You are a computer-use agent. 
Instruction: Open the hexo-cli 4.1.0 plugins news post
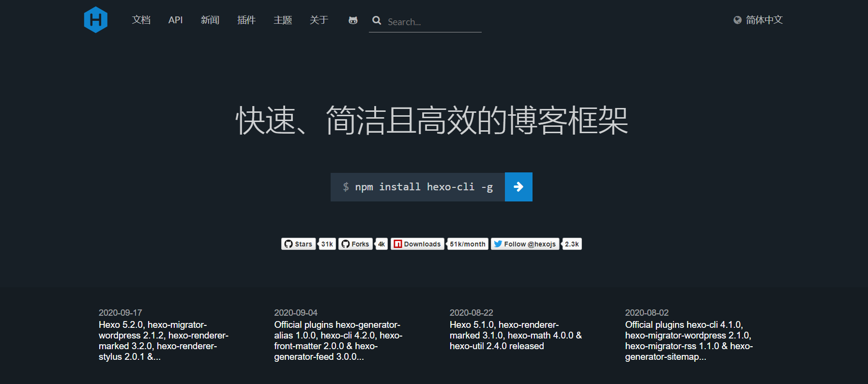click(689, 341)
